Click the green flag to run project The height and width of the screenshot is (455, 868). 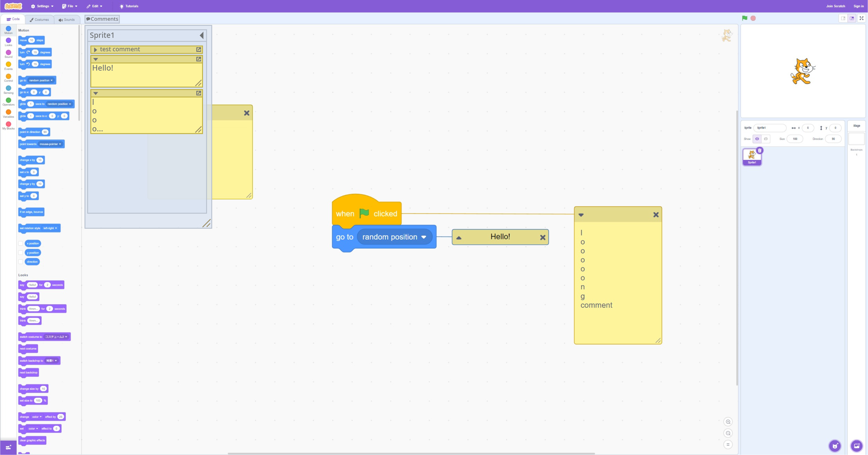745,18
